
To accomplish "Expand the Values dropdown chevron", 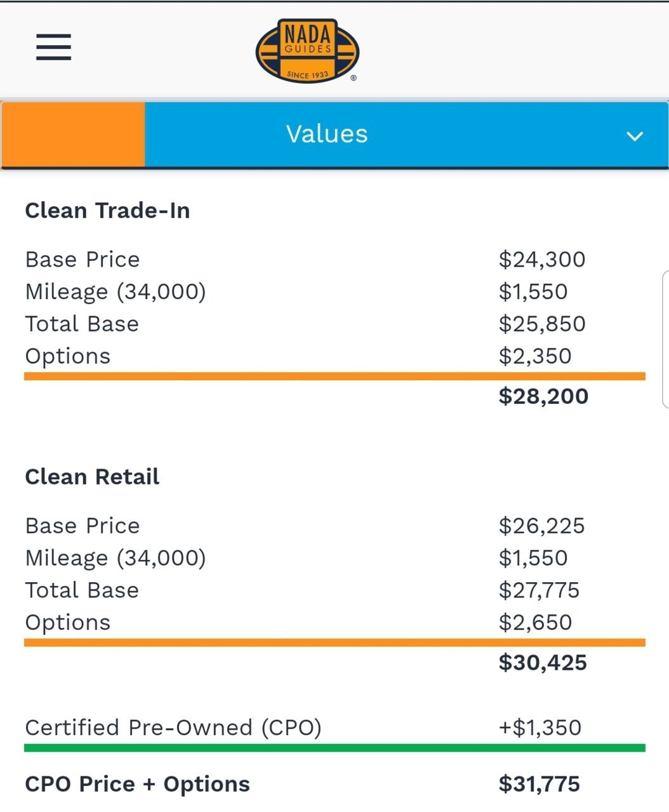I will click(635, 136).
